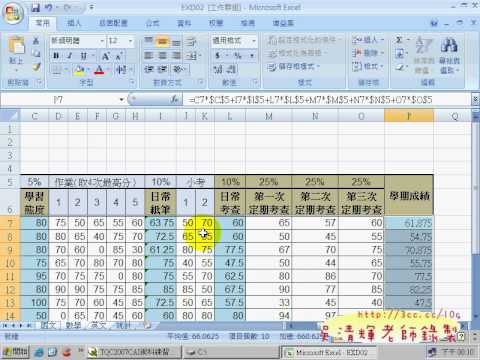Open the Delete cells dropdown
The height and width of the screenshot is (360, 480).
[x=368, y=53]
